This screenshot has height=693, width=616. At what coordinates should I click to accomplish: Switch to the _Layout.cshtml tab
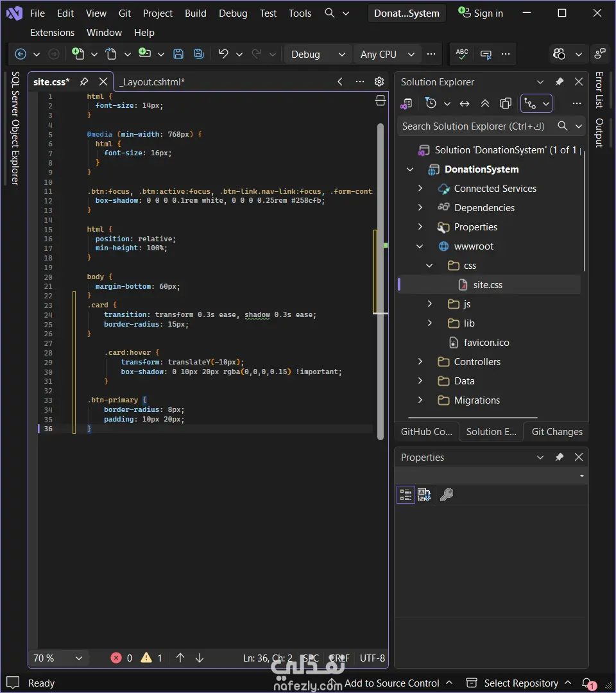152,82
